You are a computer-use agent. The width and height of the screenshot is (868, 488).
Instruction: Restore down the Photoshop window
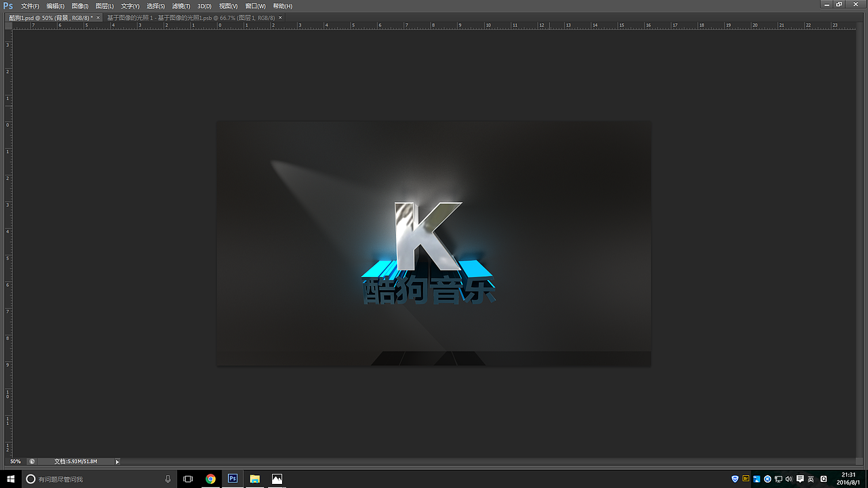pos(840,4)
